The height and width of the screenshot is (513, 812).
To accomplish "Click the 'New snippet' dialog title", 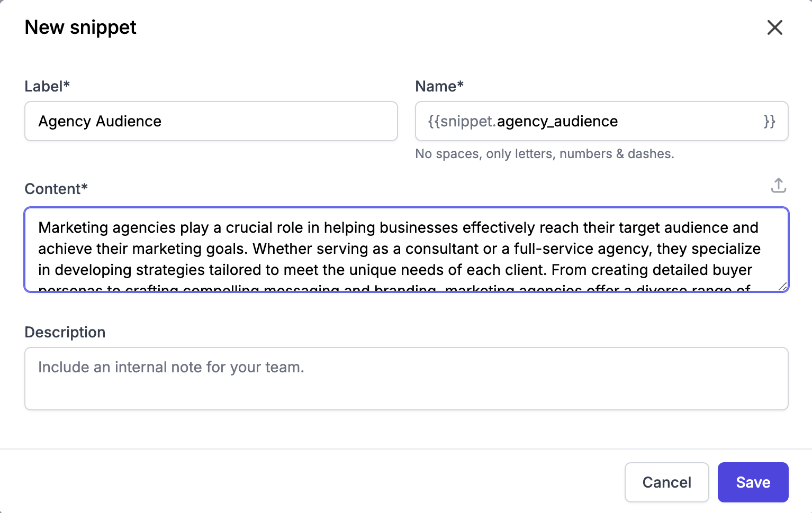I will coord(80,28).
